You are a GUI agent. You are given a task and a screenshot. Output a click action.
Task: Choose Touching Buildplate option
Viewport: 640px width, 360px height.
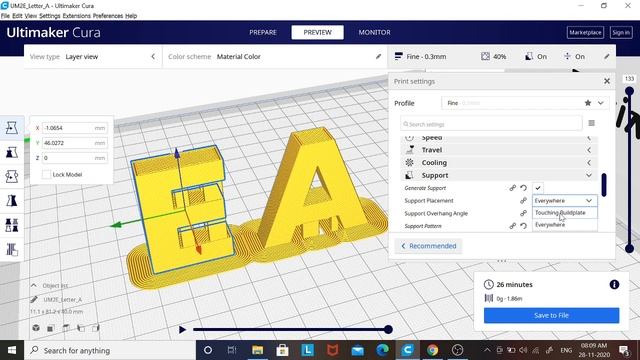[564, 213]
